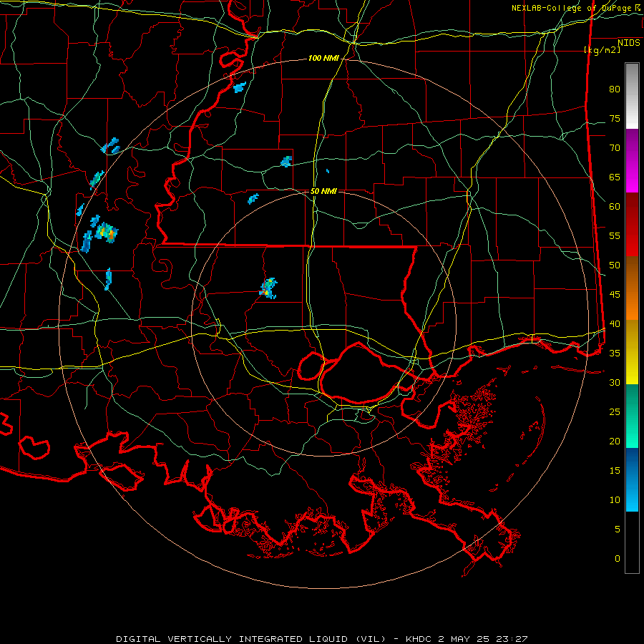Image resolution: width=644 pixels, height=644 pixels.
Task: Pick the gray-white segment of the VIL scale
Action: [x=632, y=96]
